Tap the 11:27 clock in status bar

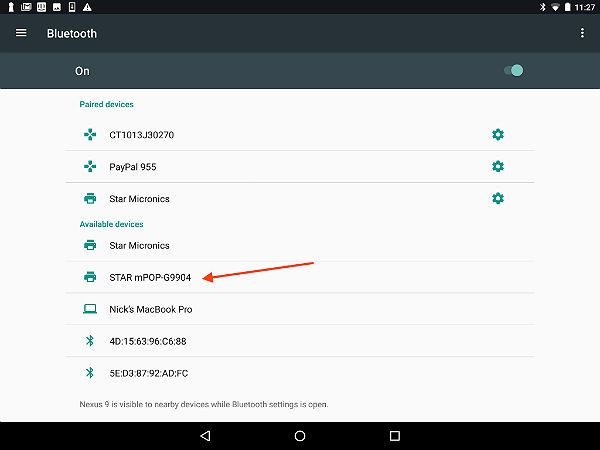(585, 7)
